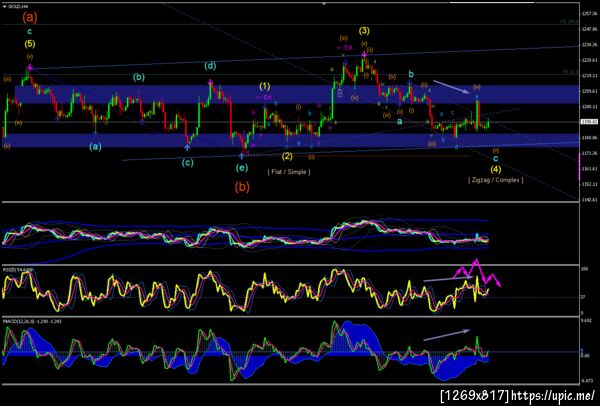600x406 pixels.
Task: Click the cyan (e) wave label
Action: coord(242,168)
